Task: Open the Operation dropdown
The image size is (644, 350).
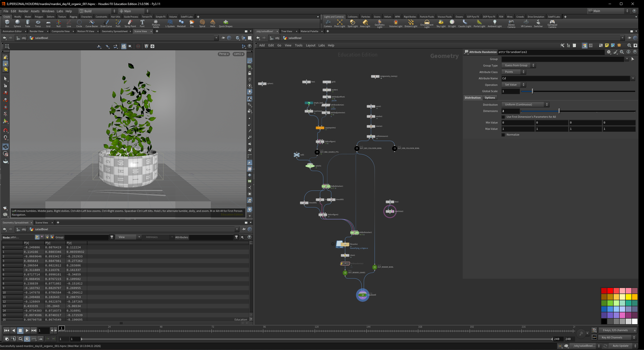Action: click(x=513, y=85)
